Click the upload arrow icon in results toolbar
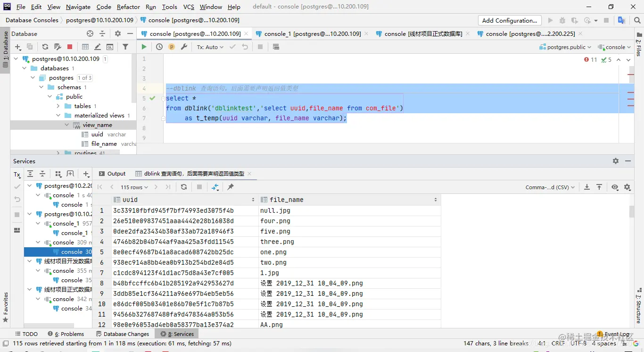 pyautogui.click(x=599, y=187)
